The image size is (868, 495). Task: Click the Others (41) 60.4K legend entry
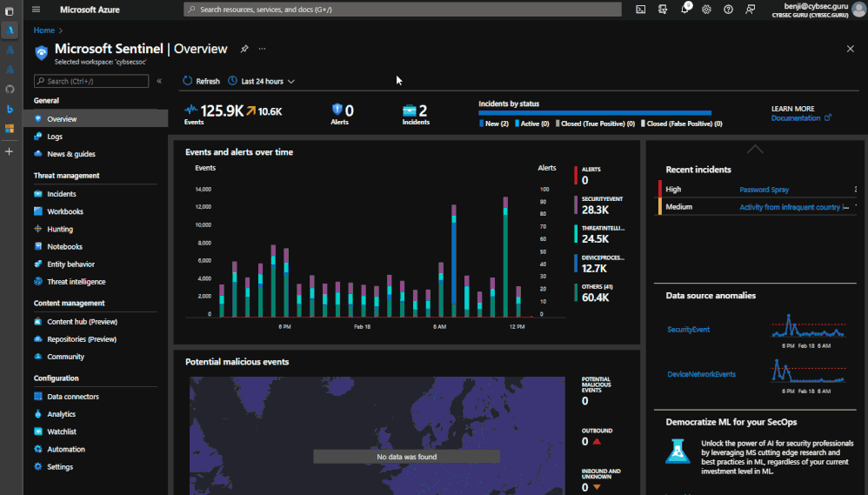tap(593, 293)
